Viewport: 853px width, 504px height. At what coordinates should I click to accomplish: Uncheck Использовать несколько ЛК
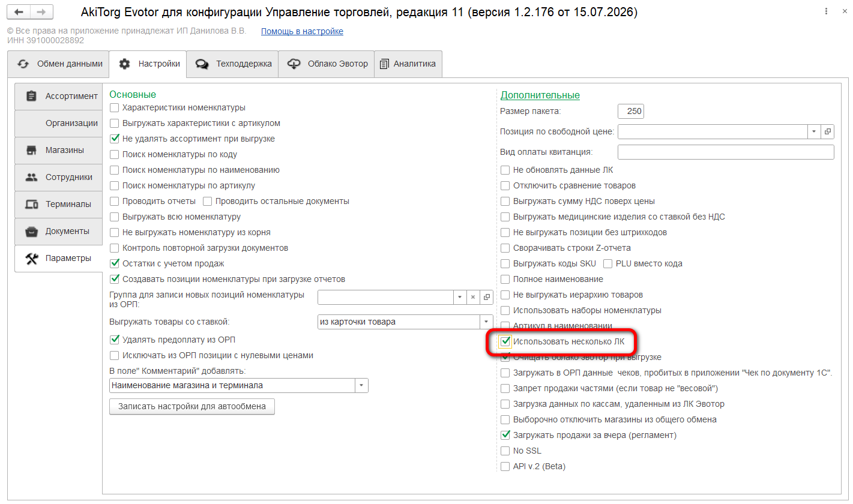pos(505,342)
